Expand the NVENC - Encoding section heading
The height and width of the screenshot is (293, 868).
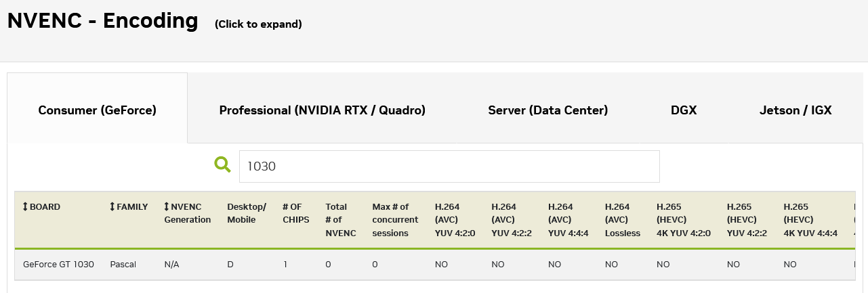point(103,20)
